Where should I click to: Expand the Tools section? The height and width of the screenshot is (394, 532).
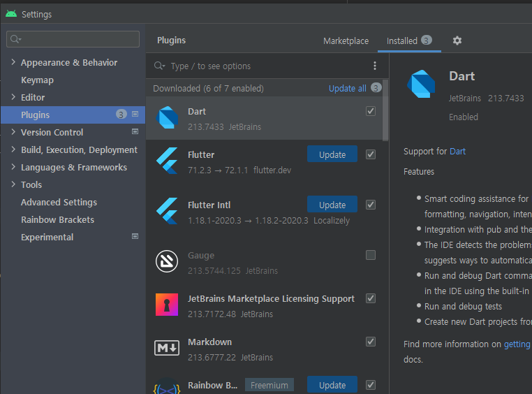tap(13, 184)
